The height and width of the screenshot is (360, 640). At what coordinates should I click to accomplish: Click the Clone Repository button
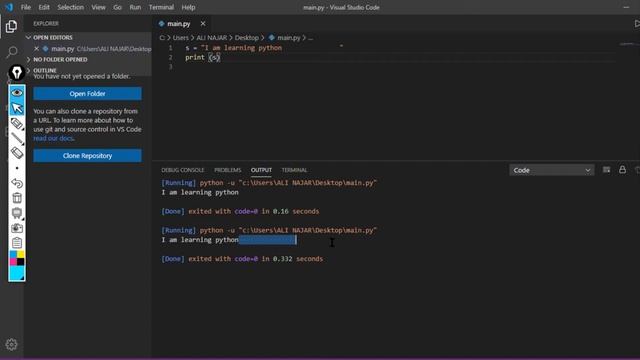87,156
